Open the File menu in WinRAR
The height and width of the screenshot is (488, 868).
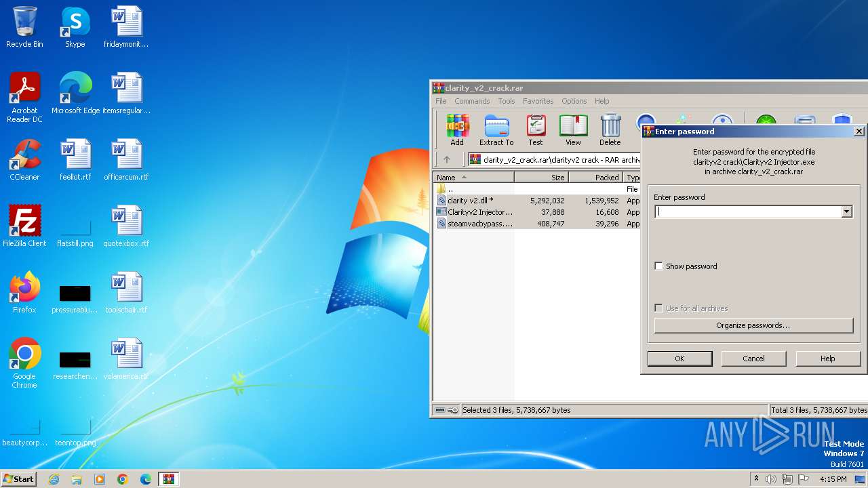point(441,101)
